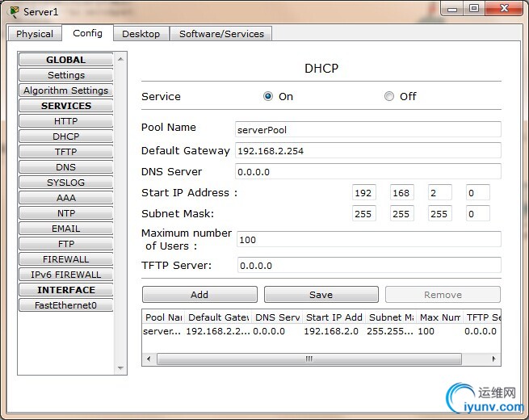Turn DHCP service Off
The image size is (529, 420).
tap(389, 96)
